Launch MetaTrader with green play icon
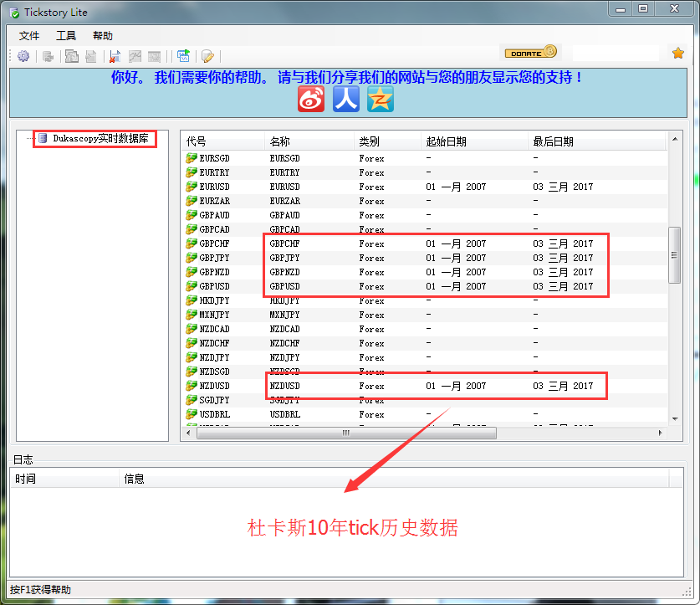700x605 pixels. click(183, 56)
